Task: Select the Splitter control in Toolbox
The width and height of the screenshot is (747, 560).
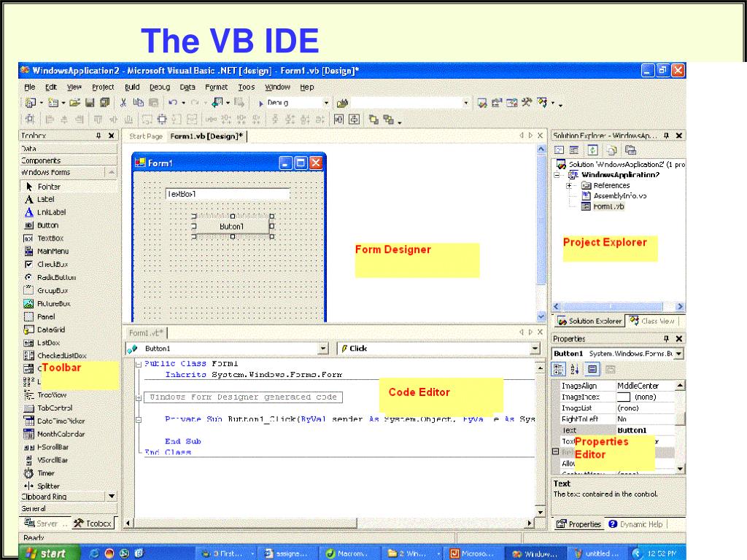Action: pyautogui.click(x=42, y=486)
